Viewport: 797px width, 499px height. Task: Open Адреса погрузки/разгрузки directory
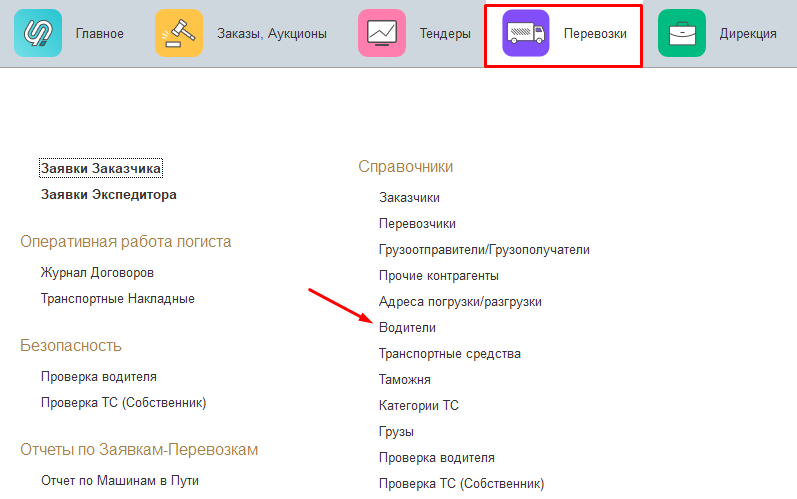[460, 302]
